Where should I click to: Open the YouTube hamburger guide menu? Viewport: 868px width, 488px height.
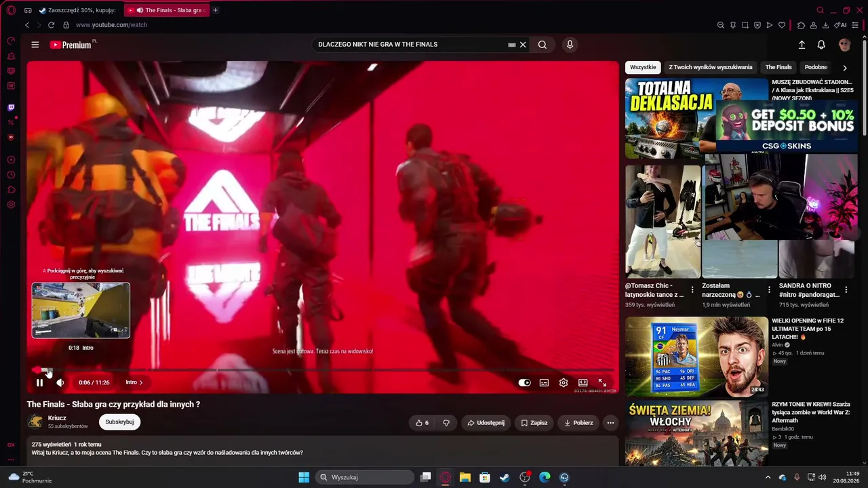click(x=35, y=45)
